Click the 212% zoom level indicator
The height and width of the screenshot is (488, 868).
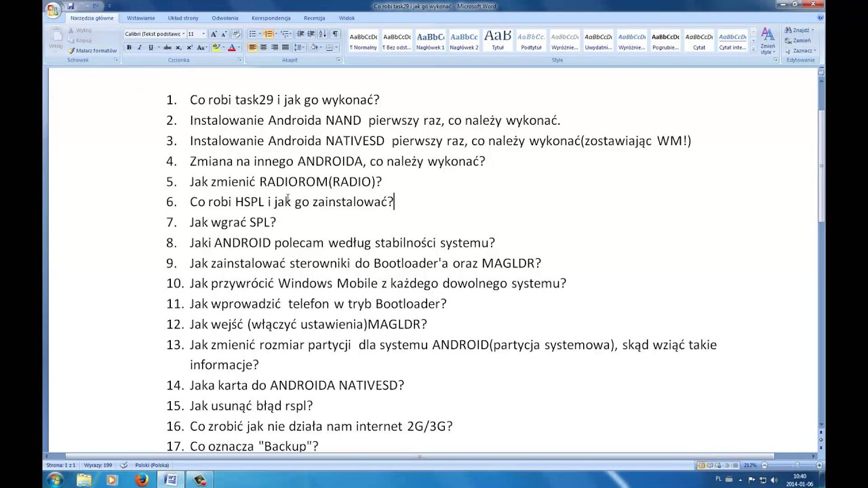coord(750,466)
